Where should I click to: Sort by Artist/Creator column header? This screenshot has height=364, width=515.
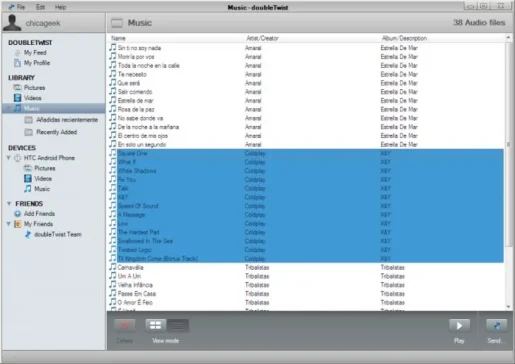click(x=262, y=38)
